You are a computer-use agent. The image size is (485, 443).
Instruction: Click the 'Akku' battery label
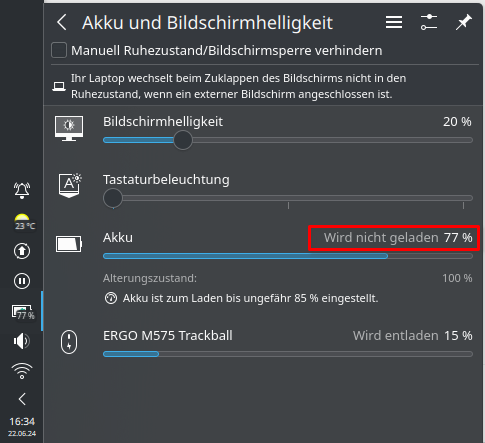(118, 238)
